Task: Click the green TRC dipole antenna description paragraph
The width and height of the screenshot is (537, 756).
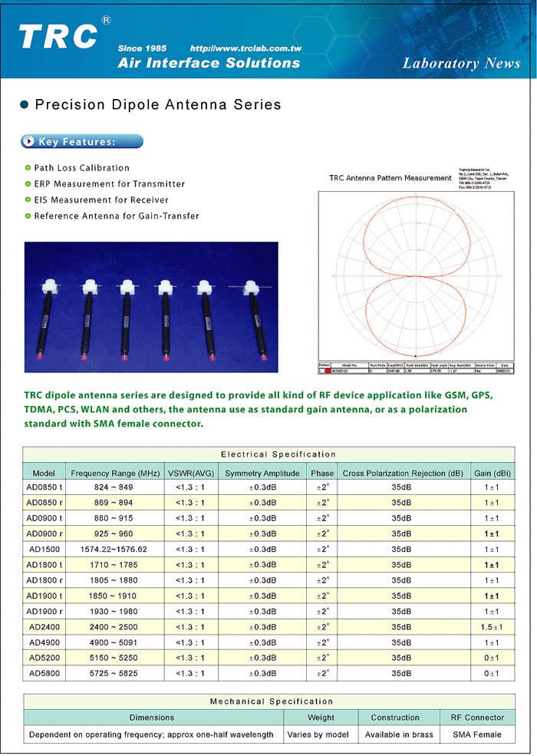Action: pyautogui.click(x=259, y=409)
